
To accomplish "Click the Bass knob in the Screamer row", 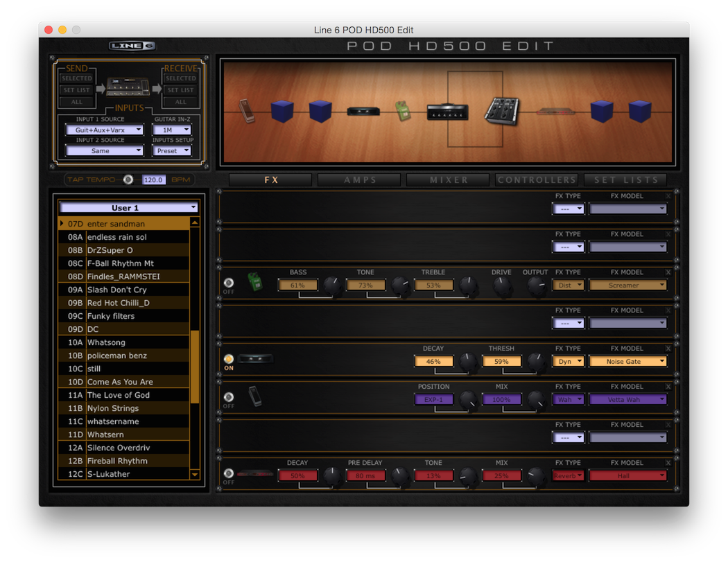I will pos(332,286).
